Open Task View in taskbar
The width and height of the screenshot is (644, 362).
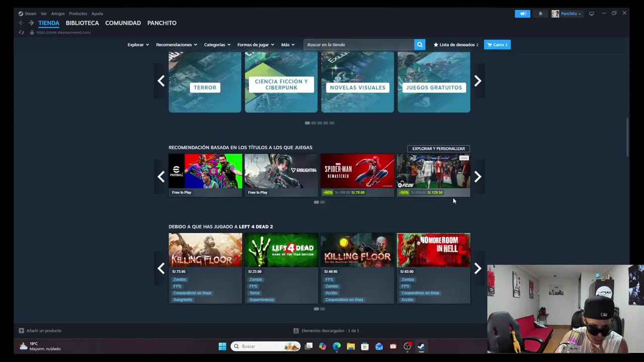(x=309, y=346)
